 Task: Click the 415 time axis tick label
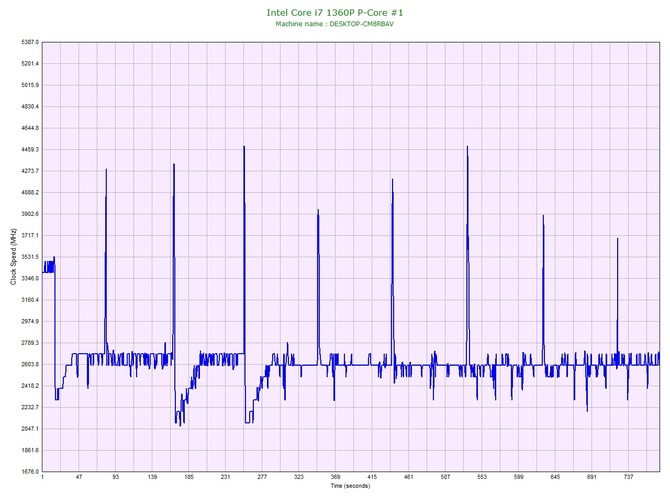tap(372, 477)
